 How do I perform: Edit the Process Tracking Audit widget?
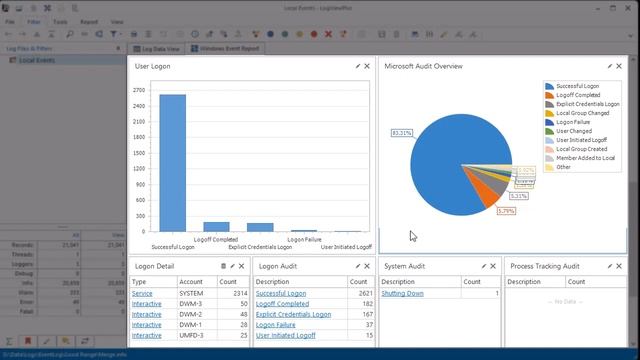[610, 266]
